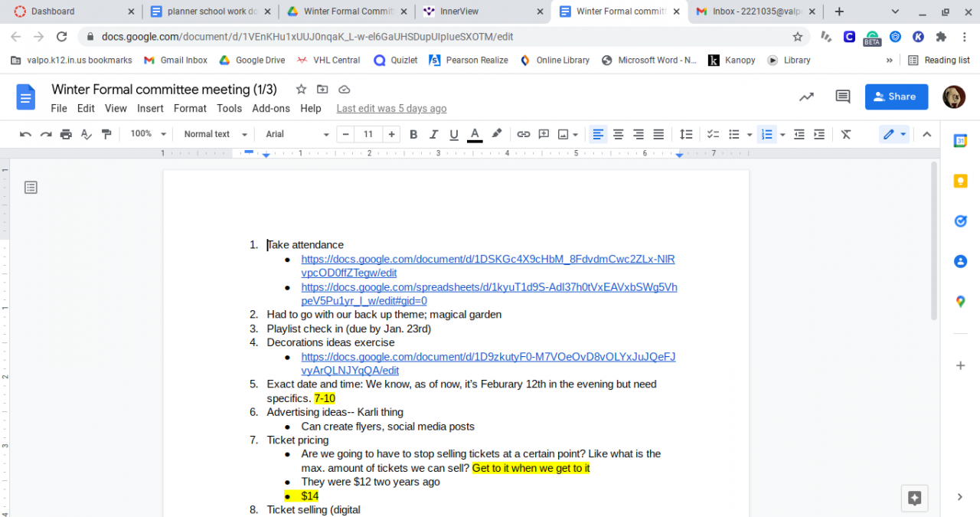Add a comment from toolbar icon
The height and width of the screenshot is (517, 980).
click(544, 134)
